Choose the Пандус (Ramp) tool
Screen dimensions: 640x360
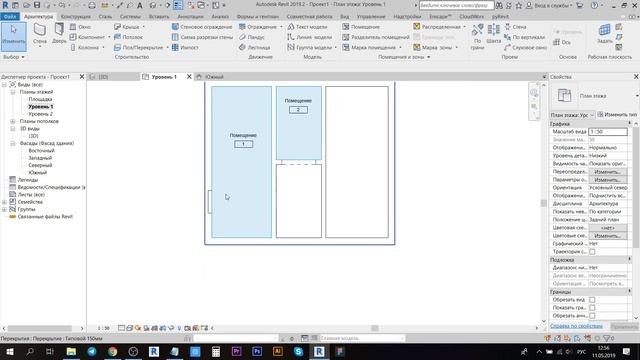(x=252, y=37)
